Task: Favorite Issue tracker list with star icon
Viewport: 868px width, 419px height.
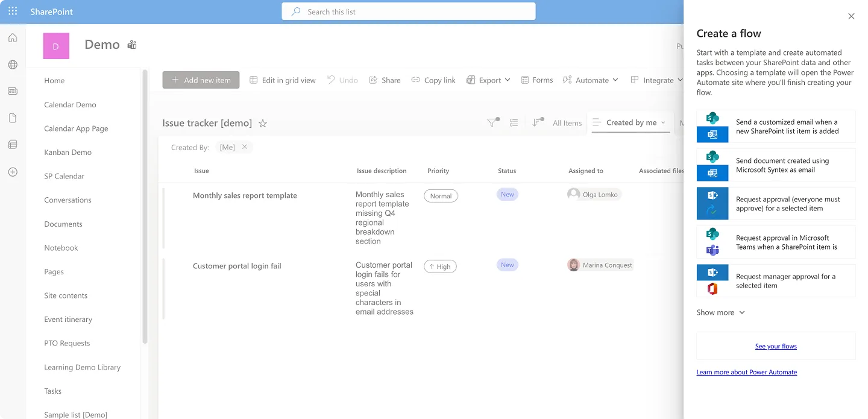Action: pos(263,123)
